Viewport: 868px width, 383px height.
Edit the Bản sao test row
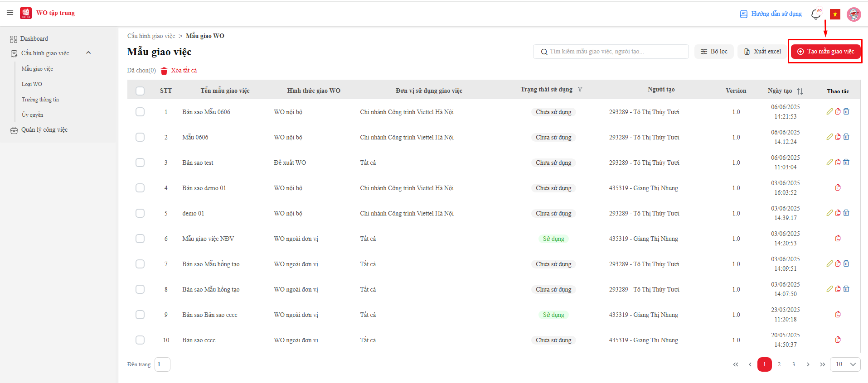(x=829, y=162)
